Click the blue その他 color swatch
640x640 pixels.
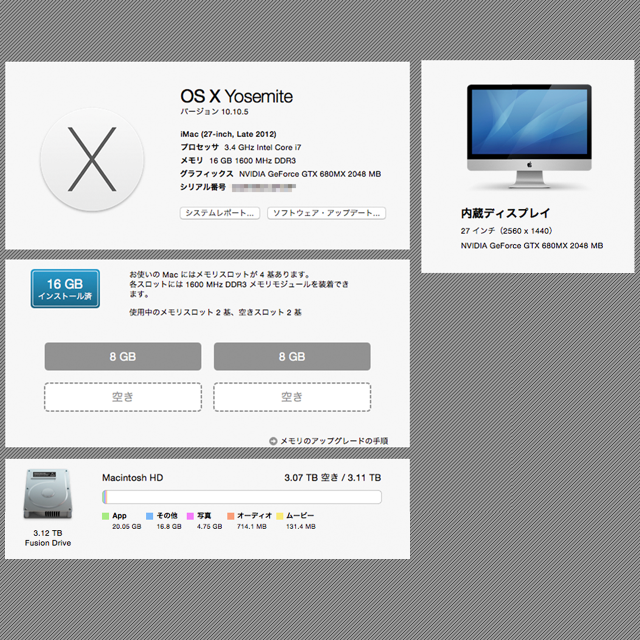coord(149,516)
